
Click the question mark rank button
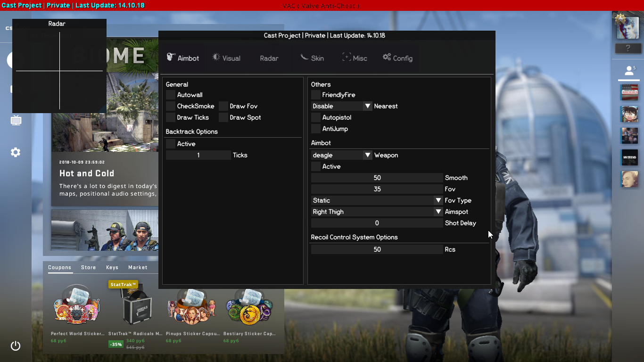click(x=628, y=49)
